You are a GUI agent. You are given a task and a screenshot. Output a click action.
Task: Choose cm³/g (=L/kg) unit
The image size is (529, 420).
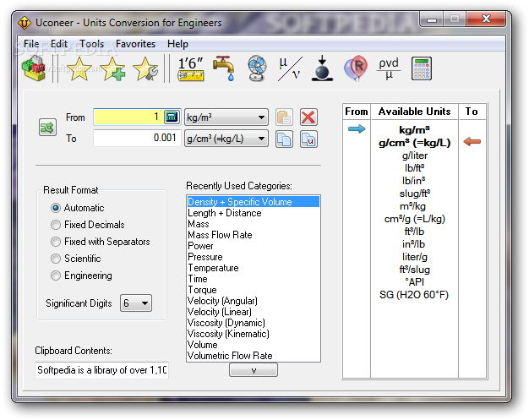[415, 219]
